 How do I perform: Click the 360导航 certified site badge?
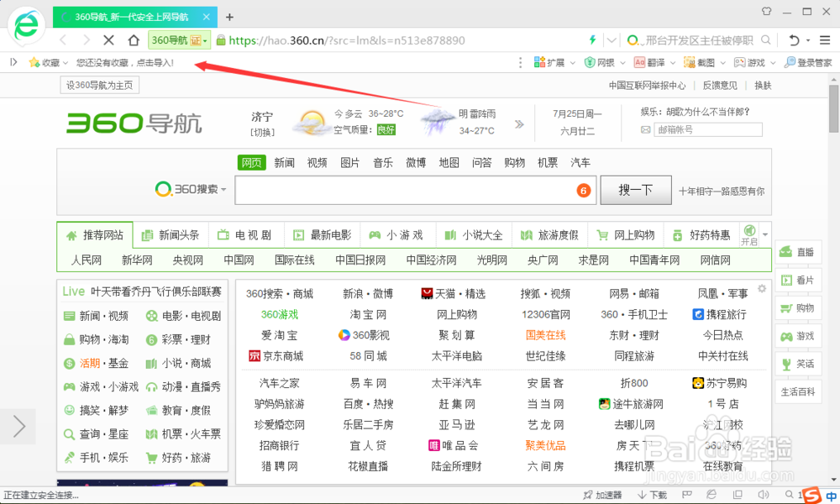[x=180, y=40]
